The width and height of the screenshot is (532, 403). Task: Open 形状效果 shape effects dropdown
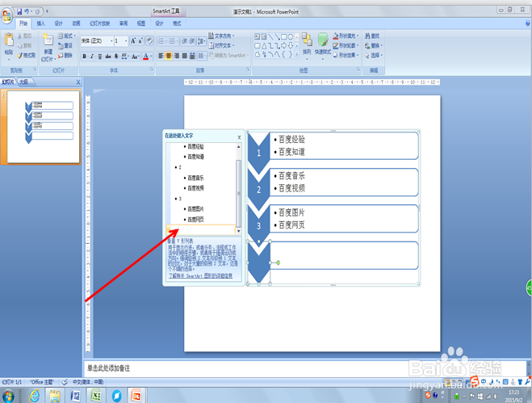point(346,55)
